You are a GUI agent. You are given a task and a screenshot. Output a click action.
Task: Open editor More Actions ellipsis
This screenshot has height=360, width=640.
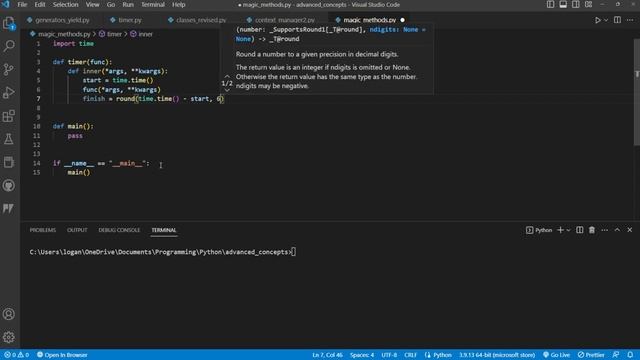pyautogui.click(x=630, y=20)
